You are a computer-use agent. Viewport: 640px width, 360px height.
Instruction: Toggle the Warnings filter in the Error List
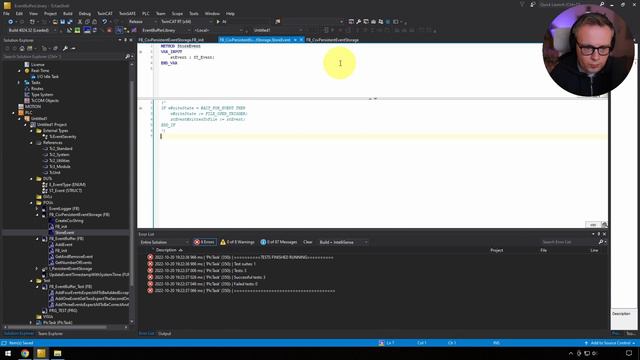[237, 242]
